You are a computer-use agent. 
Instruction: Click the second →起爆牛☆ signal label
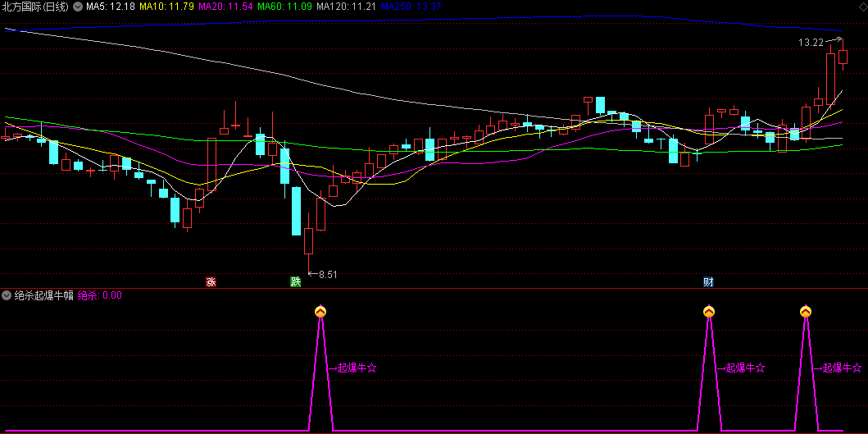741,368
